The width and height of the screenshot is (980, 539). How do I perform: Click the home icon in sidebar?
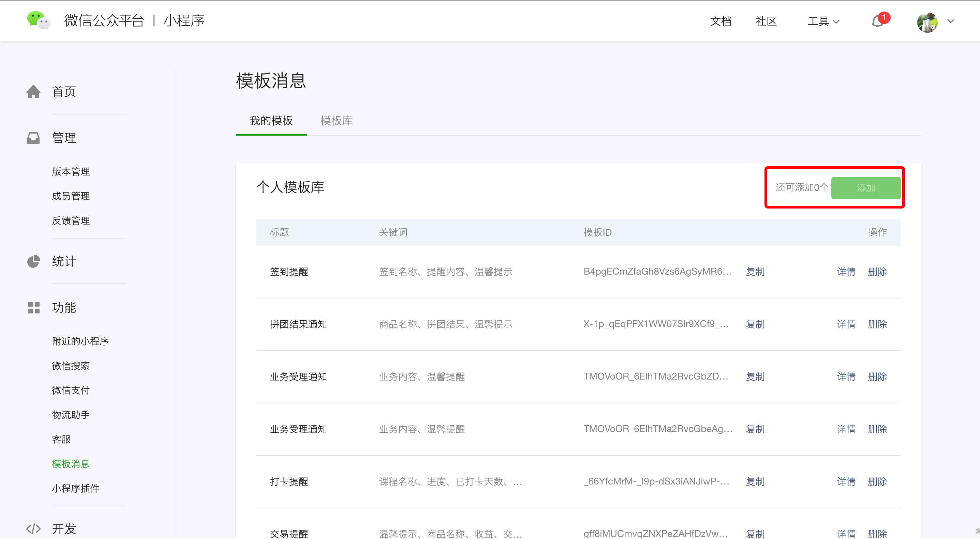point(33,92)
